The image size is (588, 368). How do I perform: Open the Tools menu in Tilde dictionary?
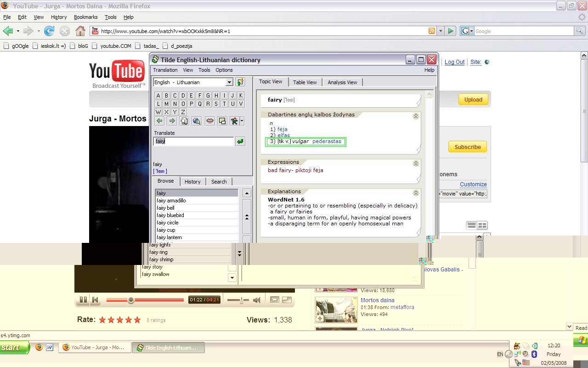204,70
